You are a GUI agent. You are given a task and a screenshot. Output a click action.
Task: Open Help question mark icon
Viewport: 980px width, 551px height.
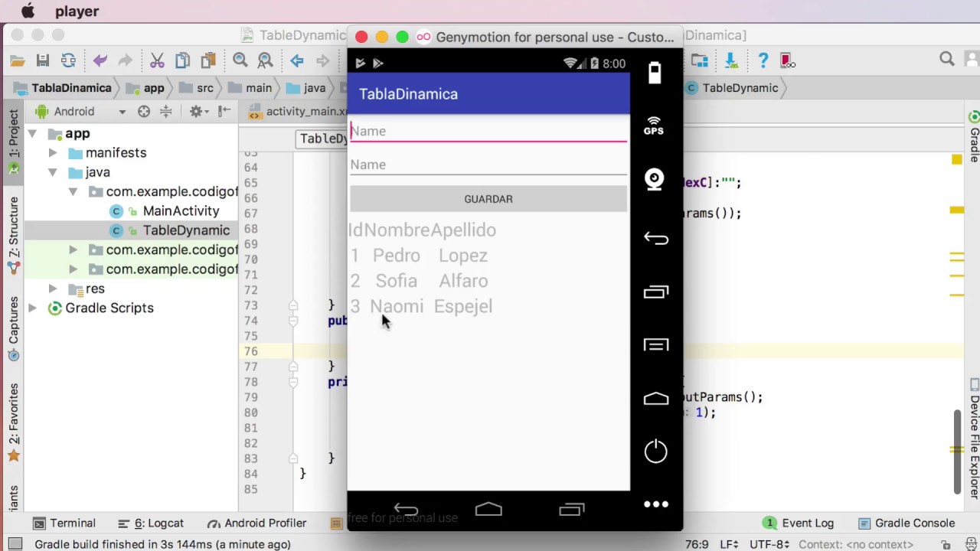(x=763, y=60)
